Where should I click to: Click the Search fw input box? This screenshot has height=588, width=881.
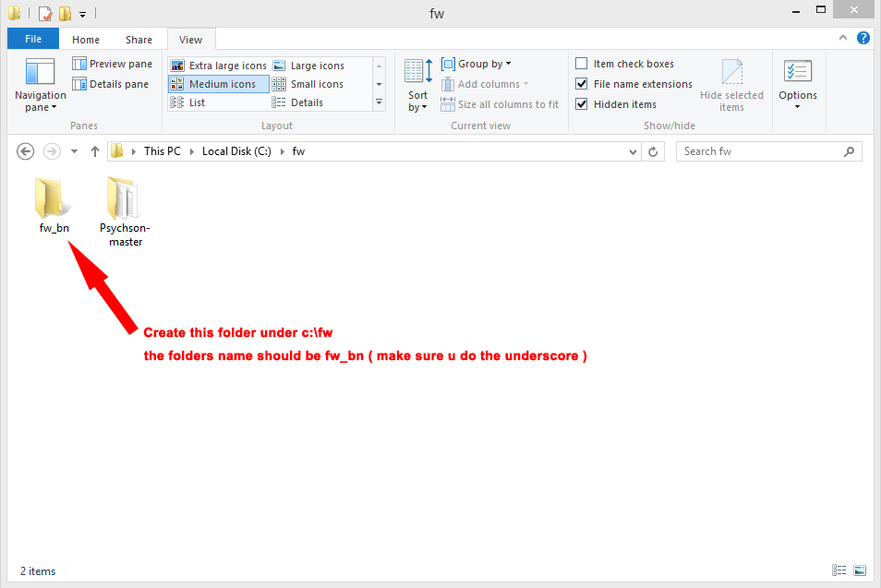(x=762, y=151)
